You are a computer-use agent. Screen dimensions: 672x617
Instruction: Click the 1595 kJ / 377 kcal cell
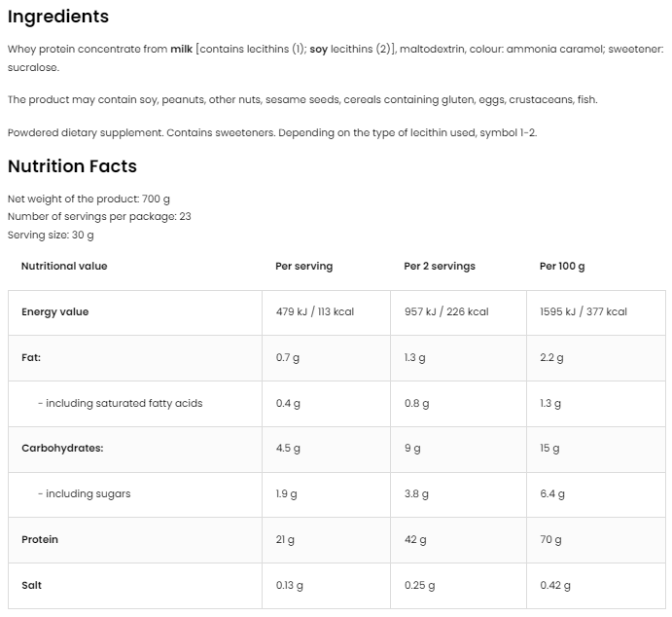pyautogui.click(x=584, y=311)
